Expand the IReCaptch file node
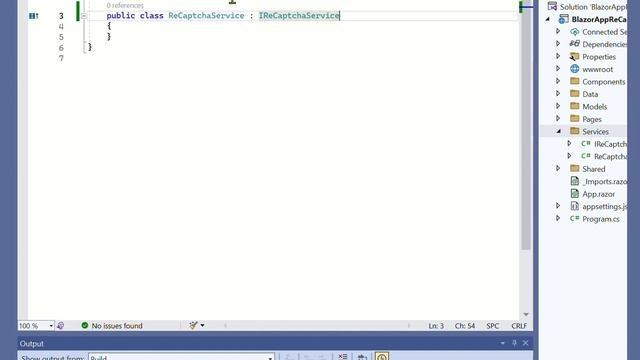Screen dimensions: 640x360 pos(569,144)
